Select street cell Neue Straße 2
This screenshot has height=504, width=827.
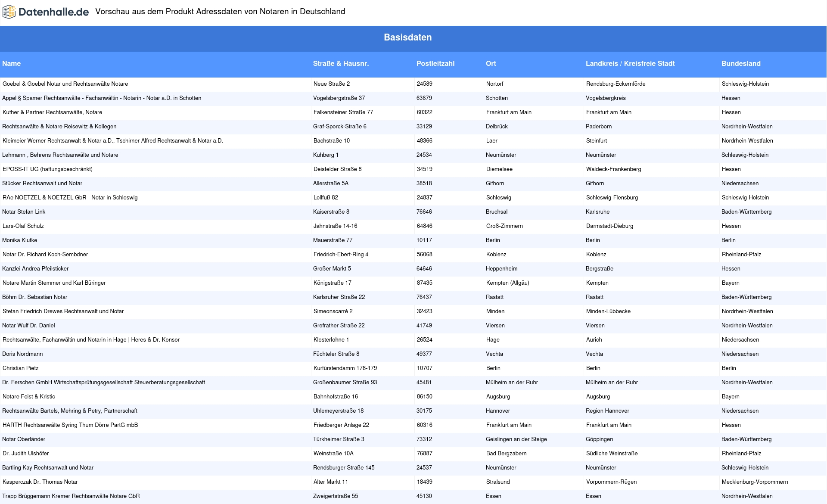click(332, 84)
